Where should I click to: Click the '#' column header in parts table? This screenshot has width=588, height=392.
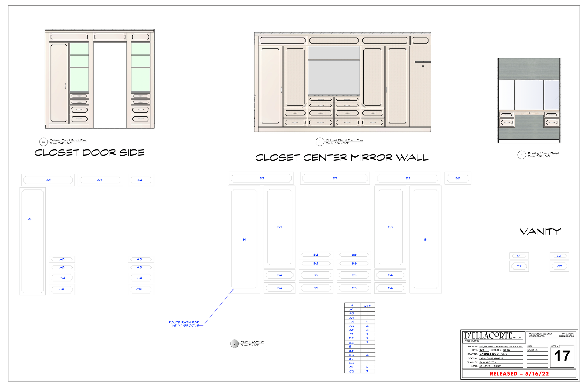click(x=352, y=305)
